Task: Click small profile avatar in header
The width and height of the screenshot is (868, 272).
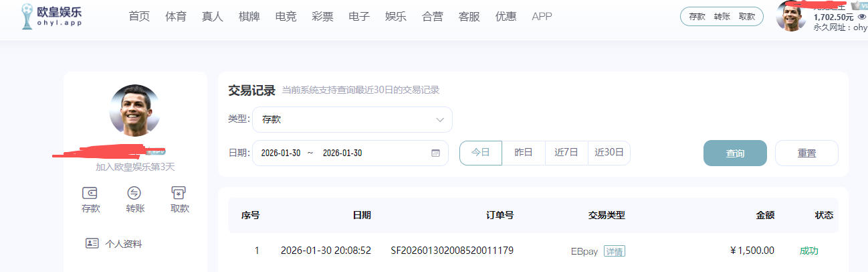Action: click(x=790, y=16)
